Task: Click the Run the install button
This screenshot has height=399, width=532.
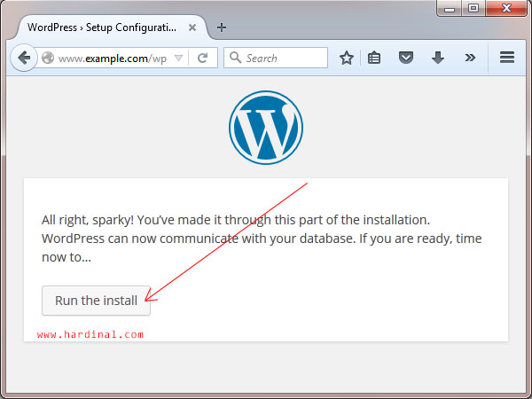Action: click(96, 301)
